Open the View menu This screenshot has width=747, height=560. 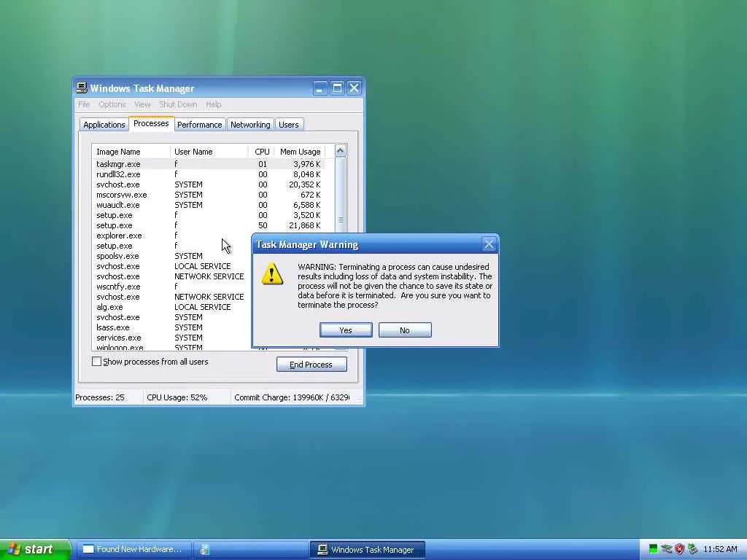point(142,104)
